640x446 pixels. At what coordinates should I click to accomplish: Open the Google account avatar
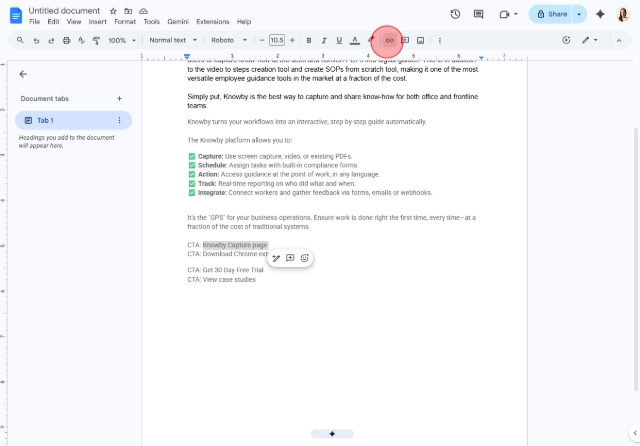point(623,14)
